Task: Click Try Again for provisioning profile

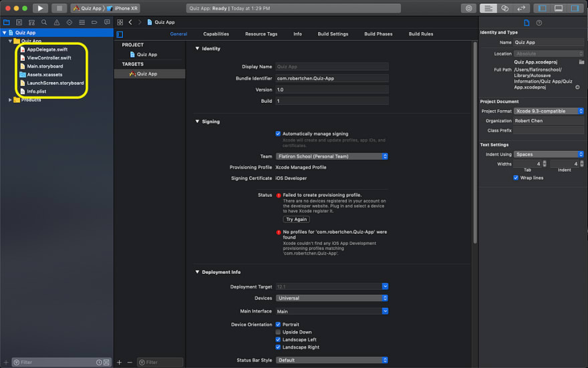Action: [x=296, y=219]
